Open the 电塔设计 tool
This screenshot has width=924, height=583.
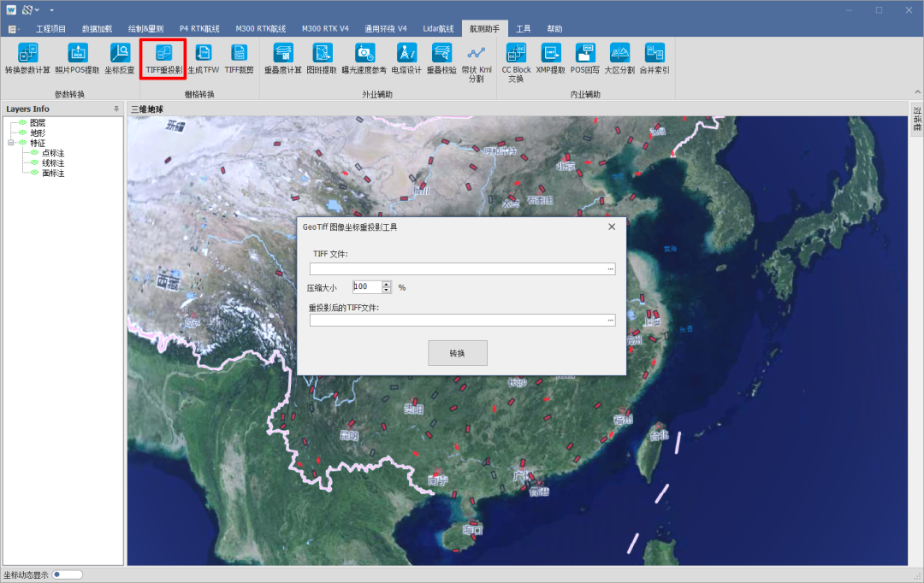406,59
